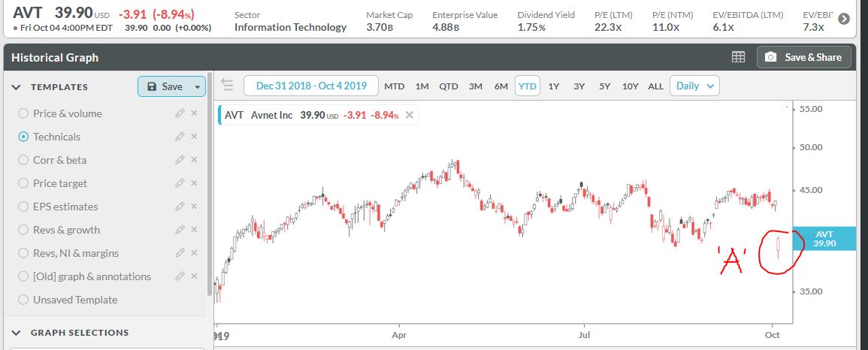Click the date range input field
This screenshot has width=868, height=350.
coord(311,86)
